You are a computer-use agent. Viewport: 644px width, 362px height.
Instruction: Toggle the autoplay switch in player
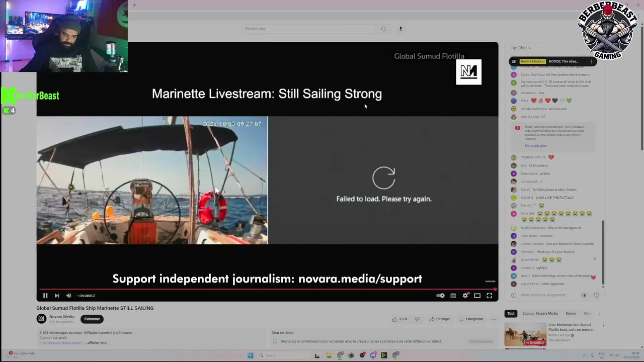pyautogui.click(x=440, y=296)
